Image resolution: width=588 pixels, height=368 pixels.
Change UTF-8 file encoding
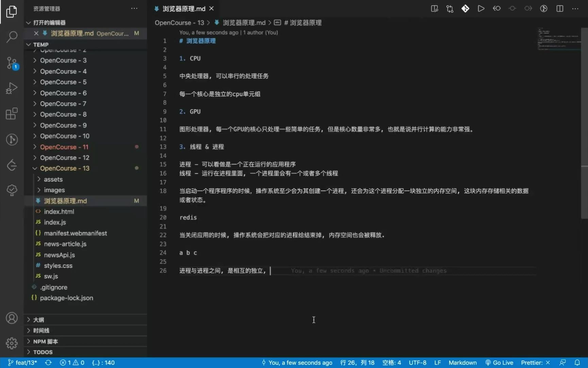tap(418, 363)
